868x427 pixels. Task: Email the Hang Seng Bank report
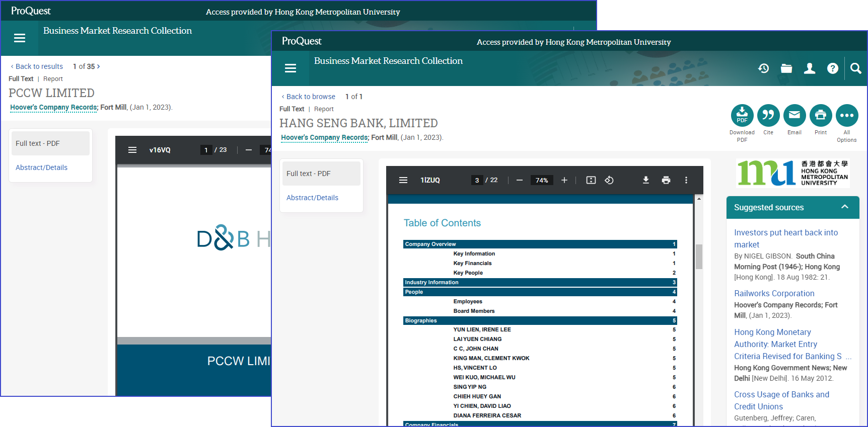click(x=794, y=116)
